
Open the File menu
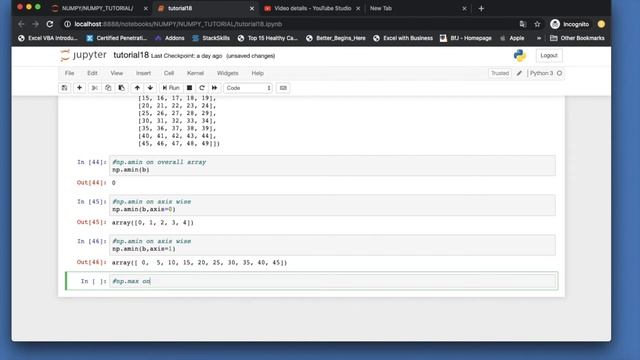point(69,73)
